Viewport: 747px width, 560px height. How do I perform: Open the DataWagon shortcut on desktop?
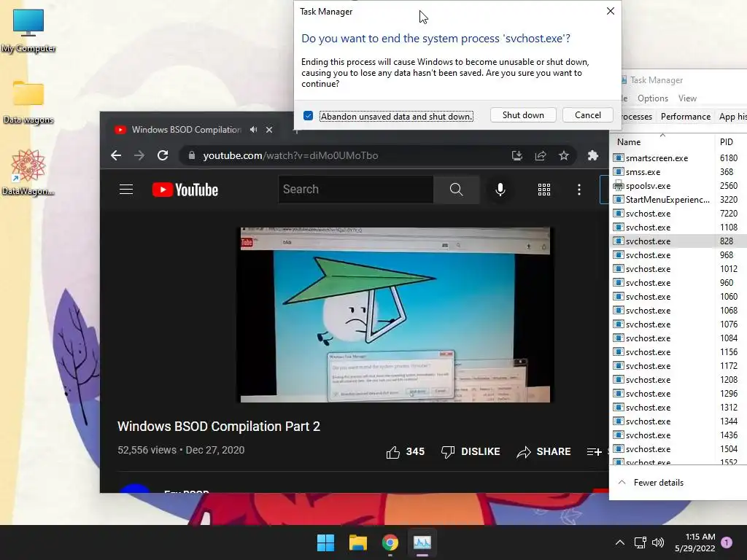pos(28,172)
